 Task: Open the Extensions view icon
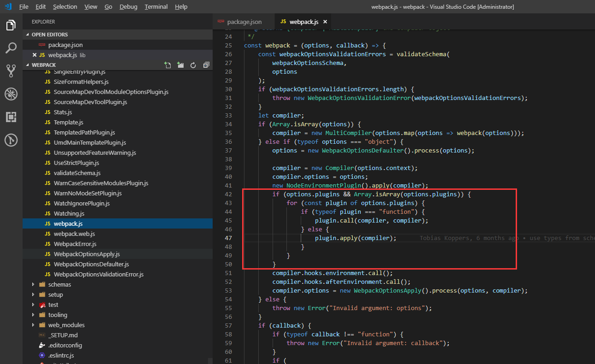click(x=11, y=117)
